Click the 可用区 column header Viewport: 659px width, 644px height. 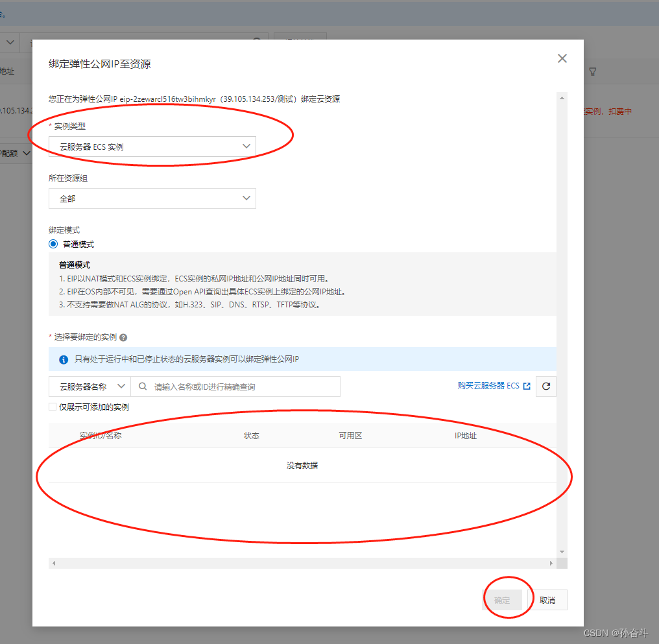click(350, 436)
